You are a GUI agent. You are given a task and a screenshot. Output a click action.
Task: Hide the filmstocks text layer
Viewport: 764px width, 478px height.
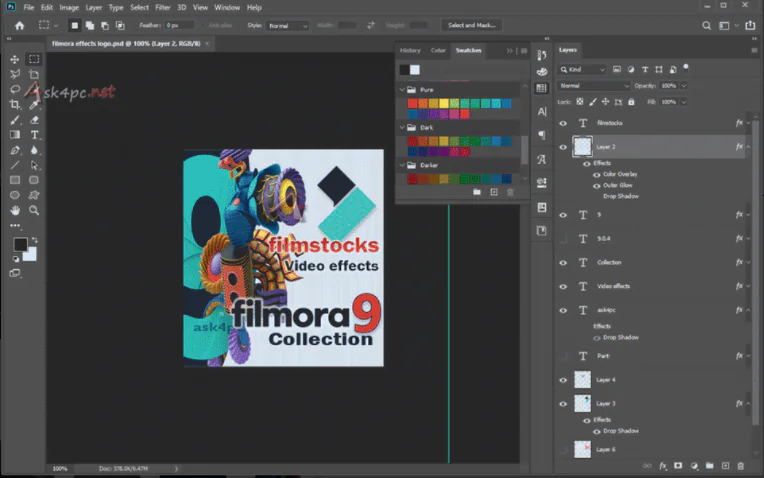[563, 123]
